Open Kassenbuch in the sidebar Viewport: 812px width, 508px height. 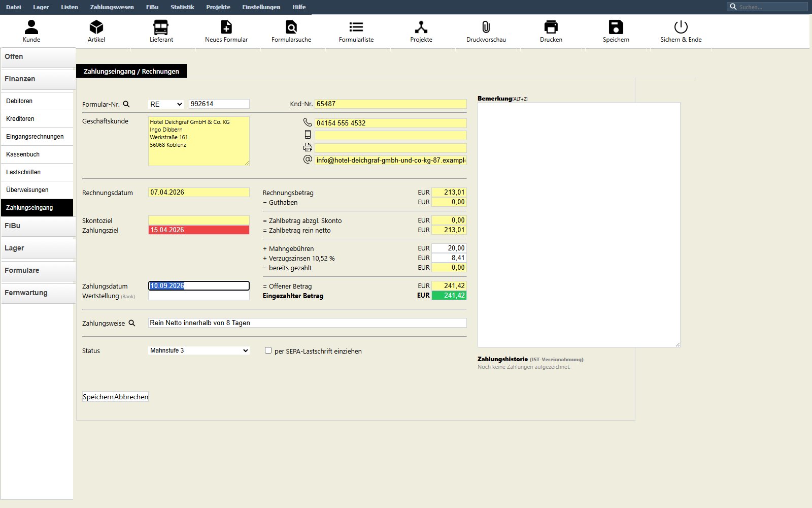point(37,154)
